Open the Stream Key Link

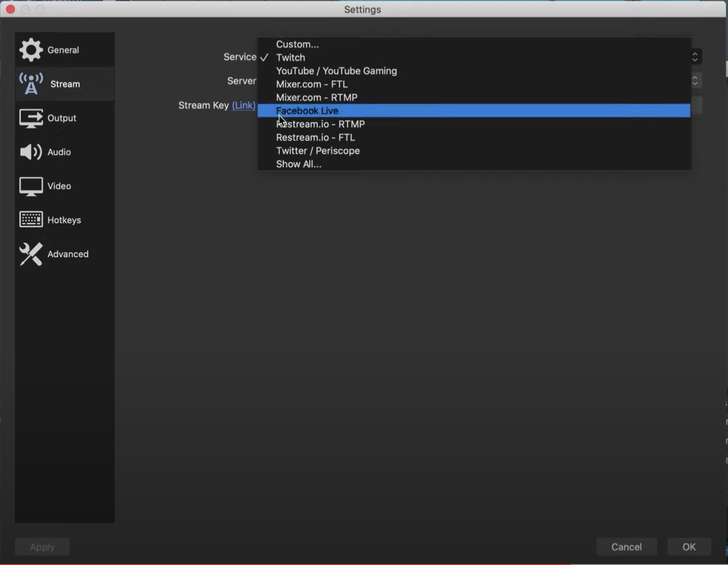243,105
